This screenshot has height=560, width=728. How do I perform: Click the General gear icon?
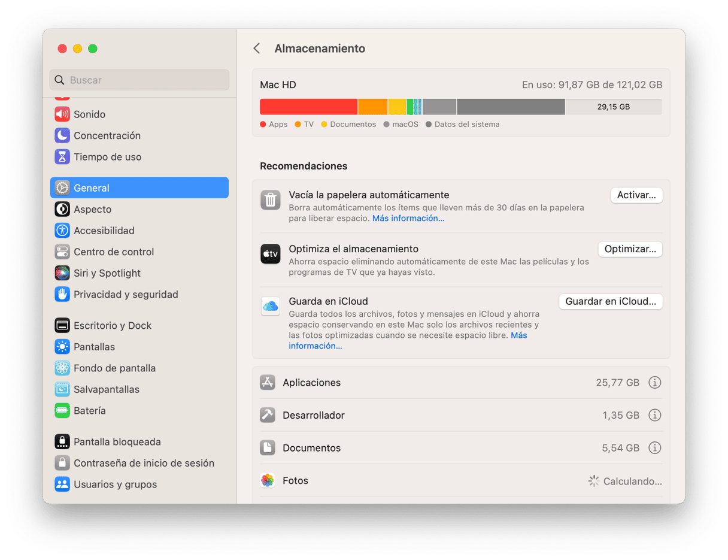(x=62, y=188)
